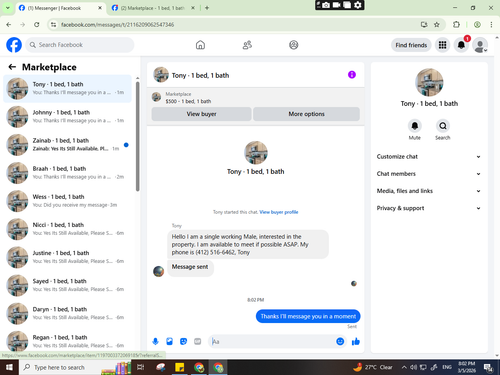This screenshot has width=500, height=375.
Task: Open the Facebook logo home link
Action: click(x=14, y=45)
